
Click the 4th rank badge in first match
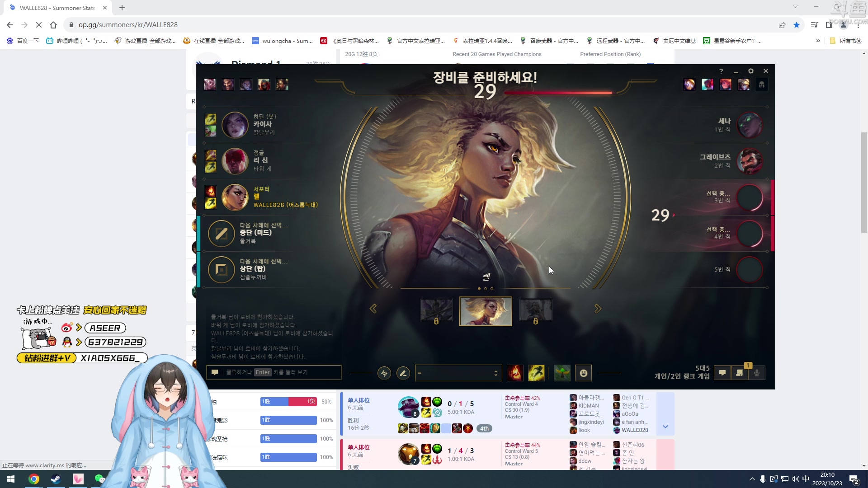[484, 428]
